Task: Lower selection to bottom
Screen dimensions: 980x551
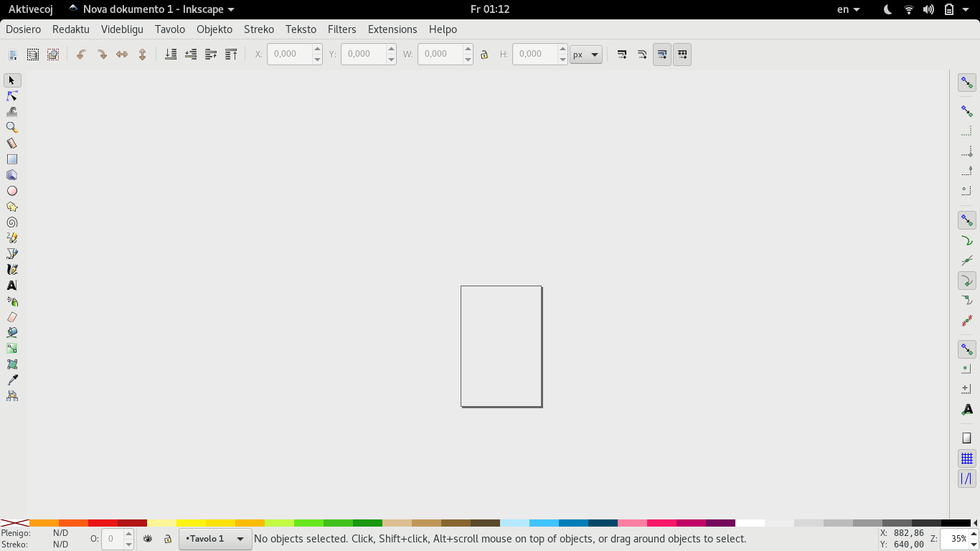Action: point(171,55)
